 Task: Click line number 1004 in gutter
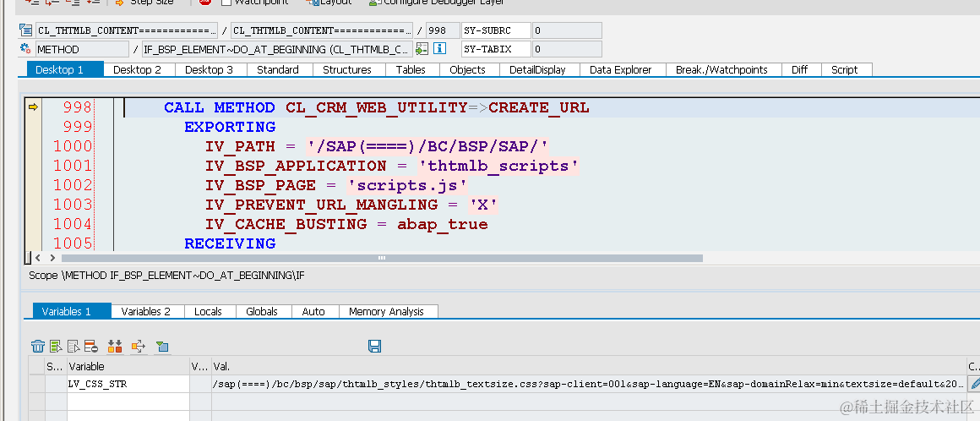point(73,224)
